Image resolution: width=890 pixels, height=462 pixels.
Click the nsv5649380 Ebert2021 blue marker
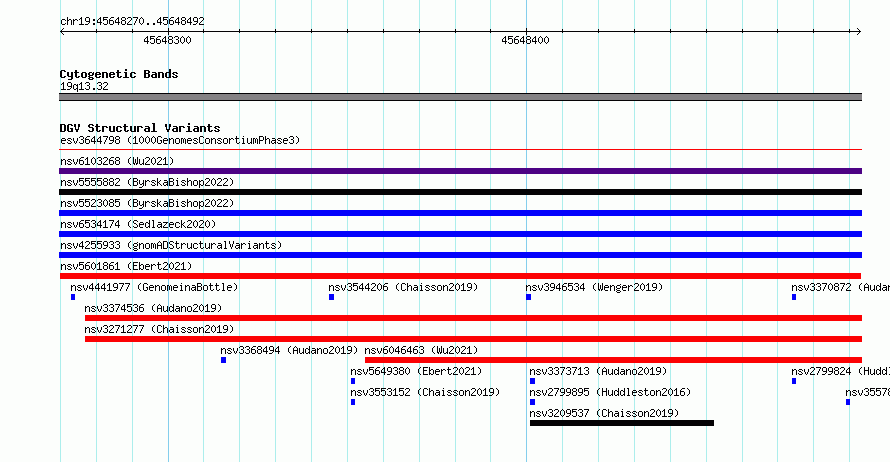point(353,381)
